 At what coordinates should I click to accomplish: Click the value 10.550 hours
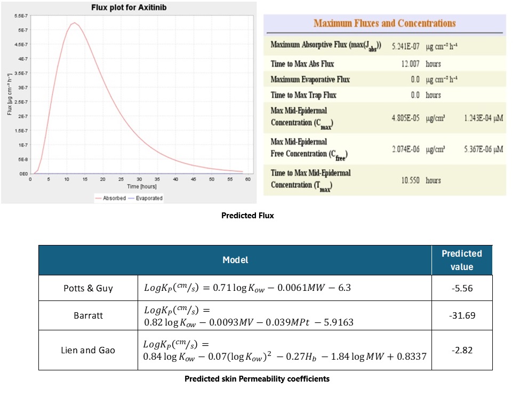coord(421,180)
